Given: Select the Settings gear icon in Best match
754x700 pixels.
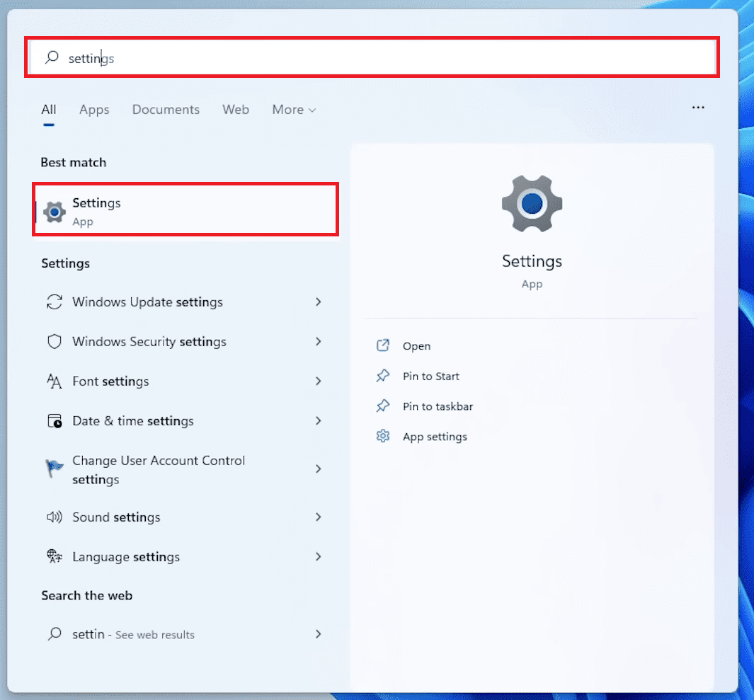Looking at the screenshot, I should click(x=54, y=210).
